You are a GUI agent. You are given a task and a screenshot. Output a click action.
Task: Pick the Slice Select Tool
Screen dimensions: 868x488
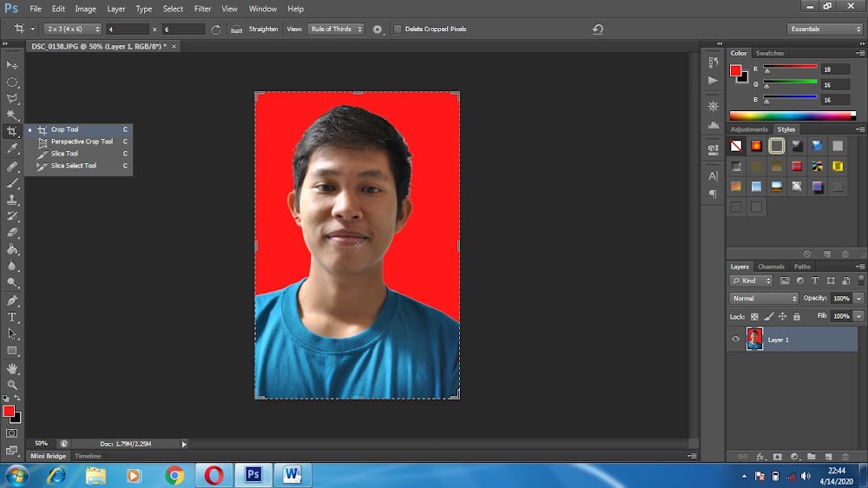point(73,166)
